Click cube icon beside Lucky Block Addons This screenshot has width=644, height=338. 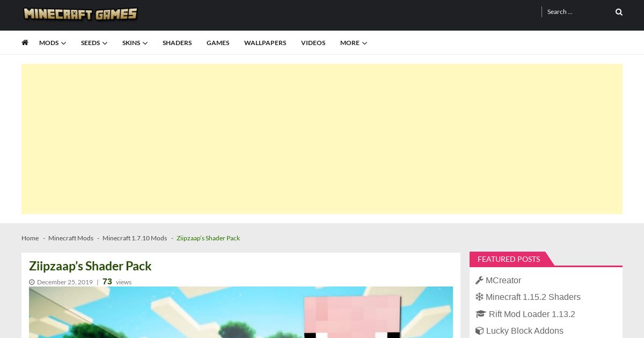point(479,331)
